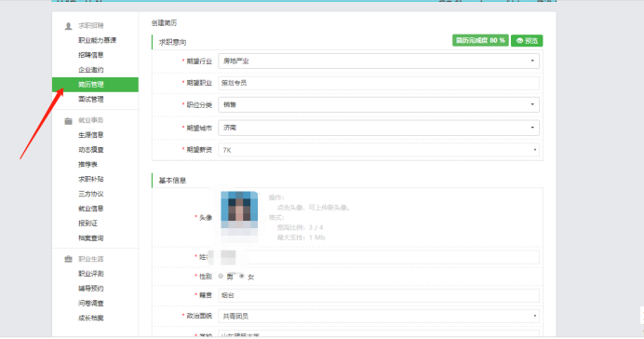Expand the 职位分类 dropdown showing 销售
Screen dimensions: 644x339
[379, 105]
